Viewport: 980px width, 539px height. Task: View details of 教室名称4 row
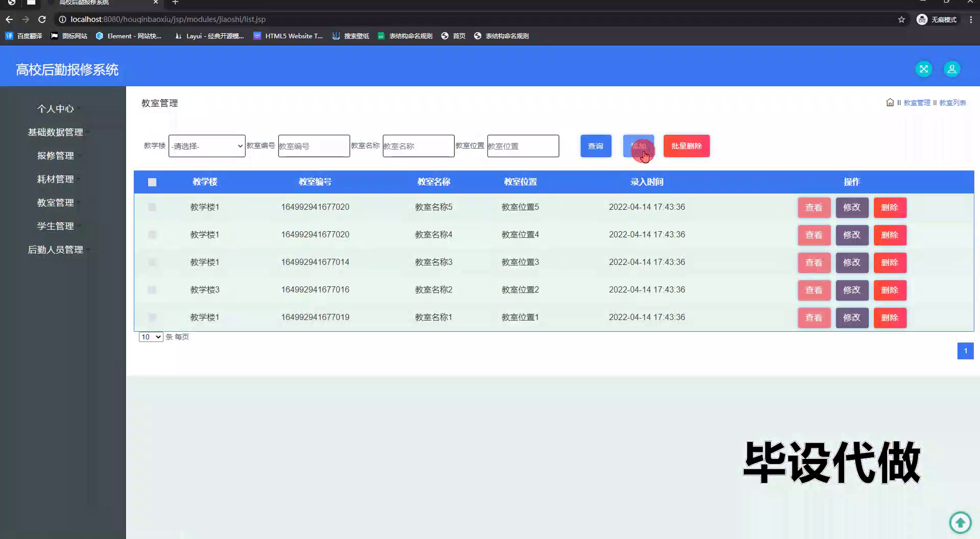814,235
